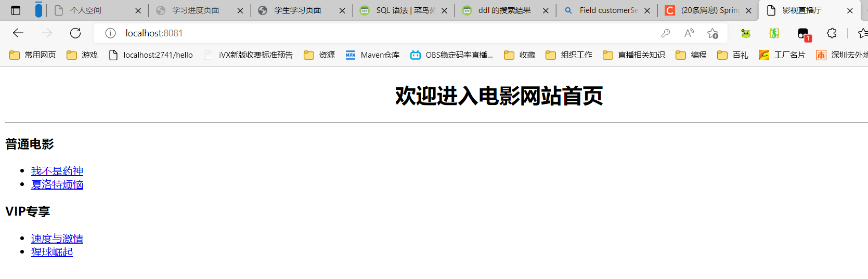Viewport: 868px width, 279px height.
Task: Close the Field customerSe tab
Action: coord(647,10)
